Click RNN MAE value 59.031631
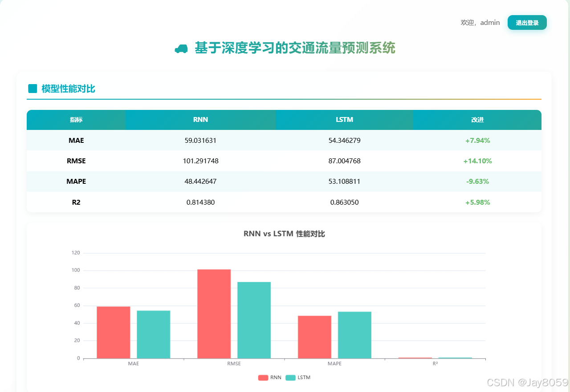This screenshot has width=570, height=392. (x=200, y=141)
